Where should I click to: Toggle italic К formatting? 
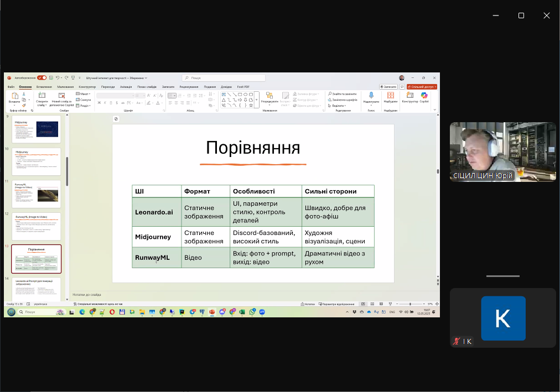(105, 103)
